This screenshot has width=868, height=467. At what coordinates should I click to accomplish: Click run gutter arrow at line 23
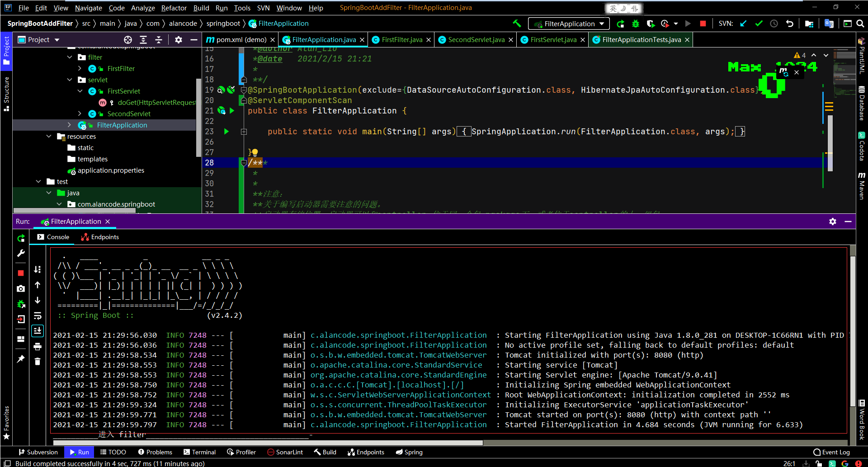click(226, 132)
